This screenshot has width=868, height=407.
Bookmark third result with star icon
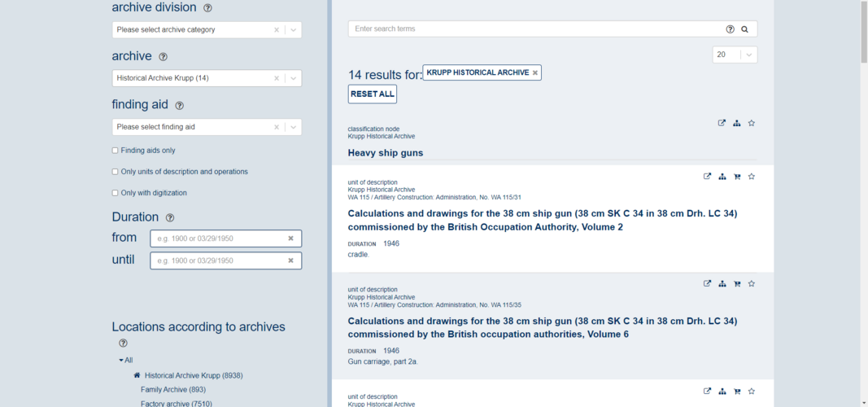(751, 391)
